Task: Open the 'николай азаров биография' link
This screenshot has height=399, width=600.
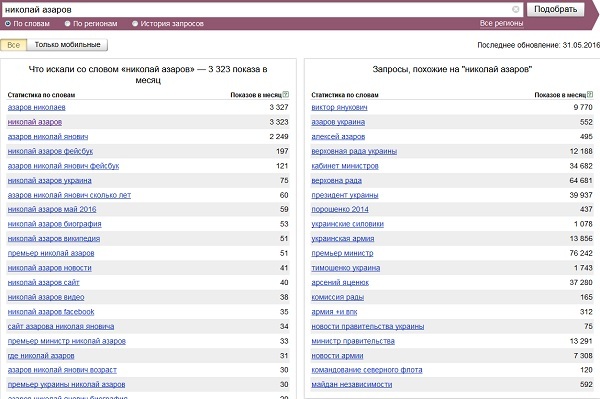Action: click(x=54, y=224)
